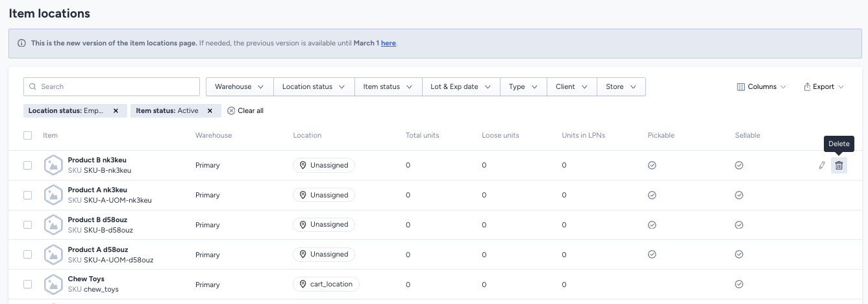Click the pencil edit icon in first row
Screen dimensions: 868x304
[822, 166]
